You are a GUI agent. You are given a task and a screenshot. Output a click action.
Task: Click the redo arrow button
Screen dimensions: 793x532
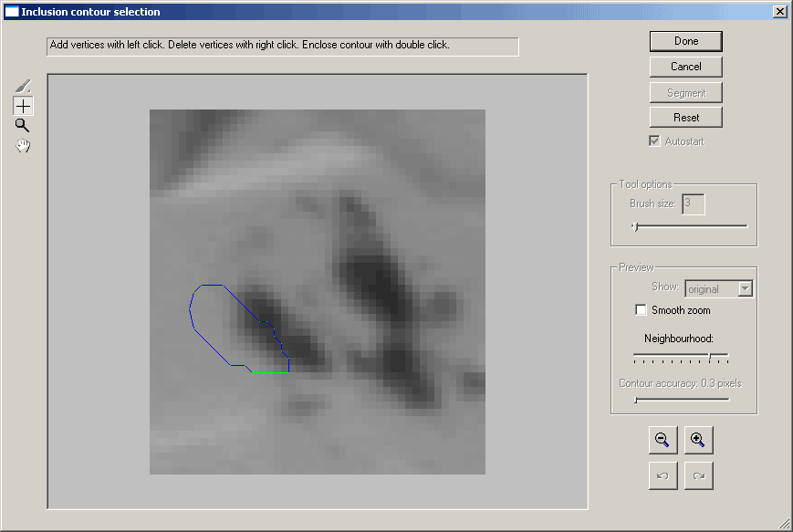pos(698,475)
